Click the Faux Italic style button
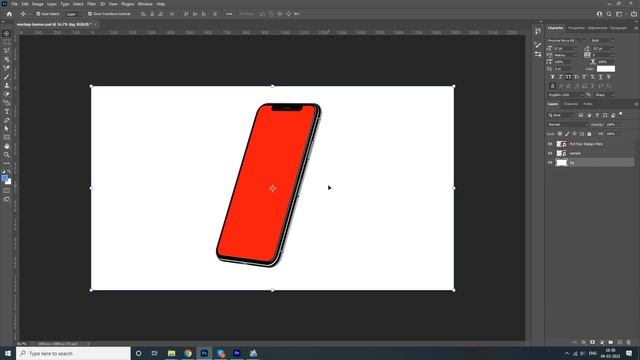 point(561,77)
